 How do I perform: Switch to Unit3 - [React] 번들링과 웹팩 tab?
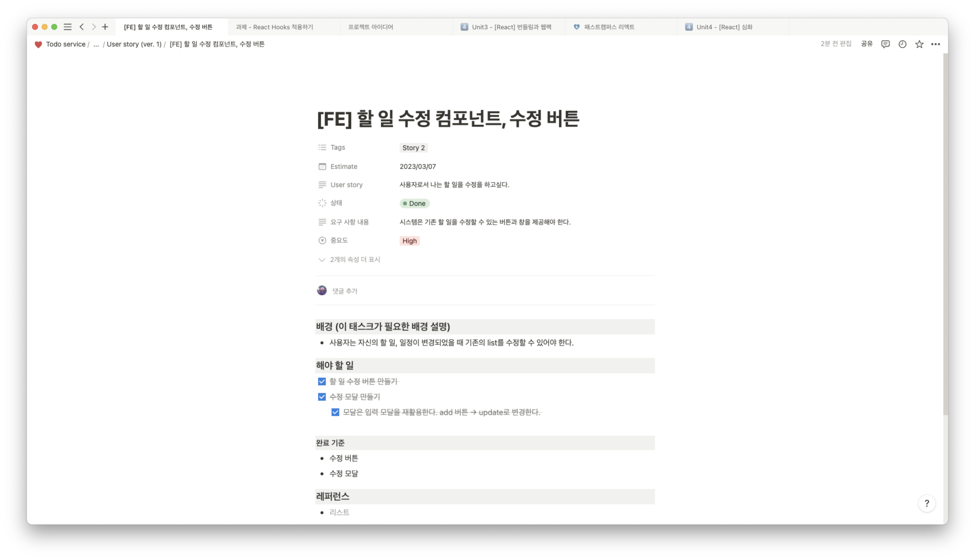click(x=508, y=27)
